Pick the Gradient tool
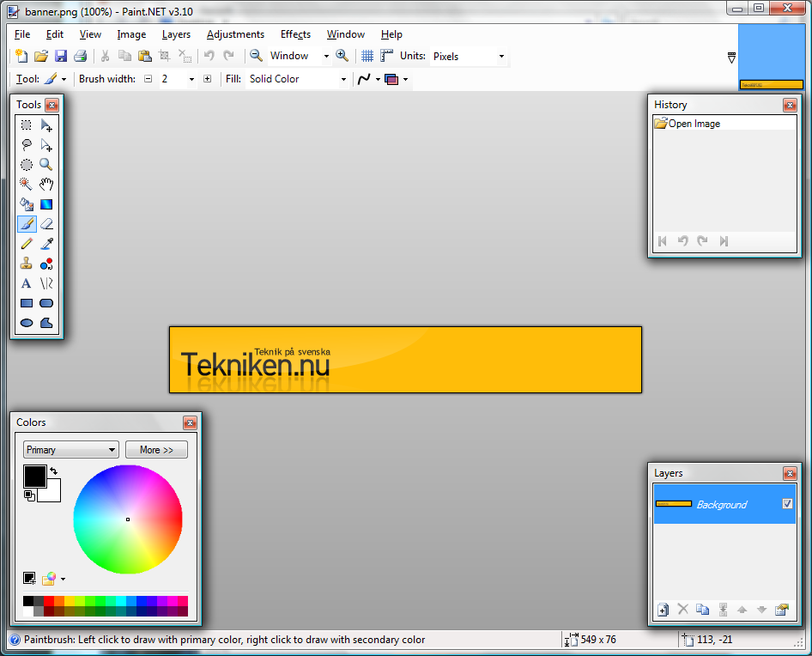812x656 pixels. pyautogui.click(x=46, y=204)
